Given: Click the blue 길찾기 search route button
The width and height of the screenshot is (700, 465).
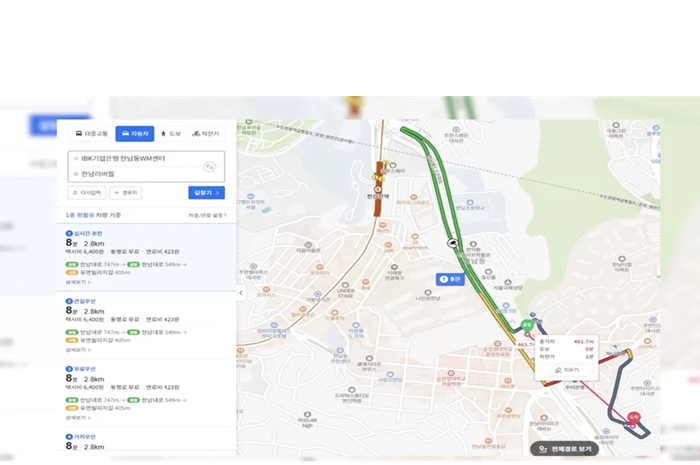Looking at the screenshot, I should (x=206, y=193).
